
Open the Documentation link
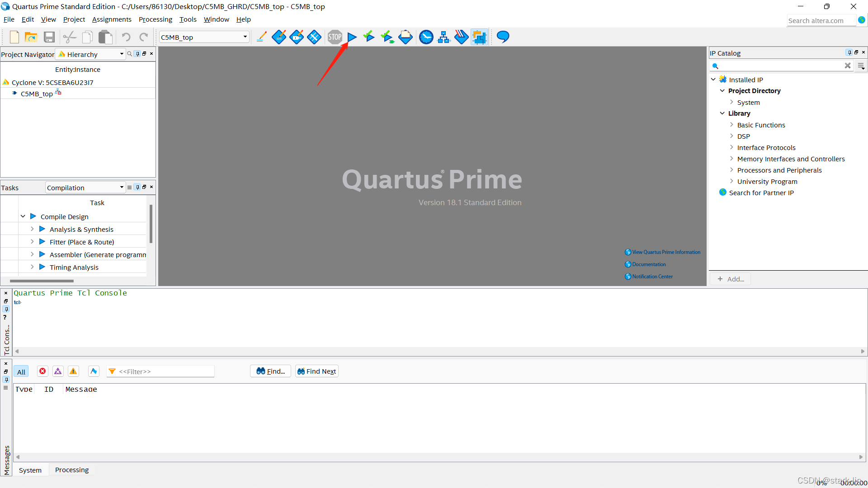(x=645, y=264)
